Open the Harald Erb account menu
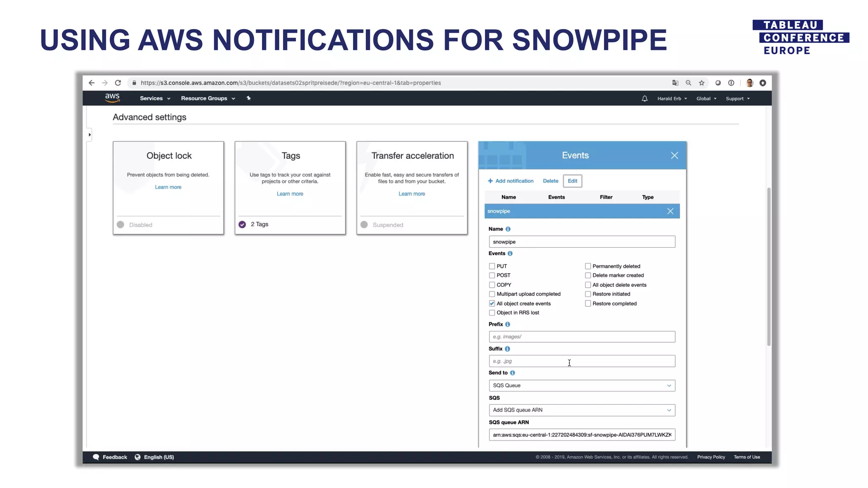 click(x=672, y=99)
